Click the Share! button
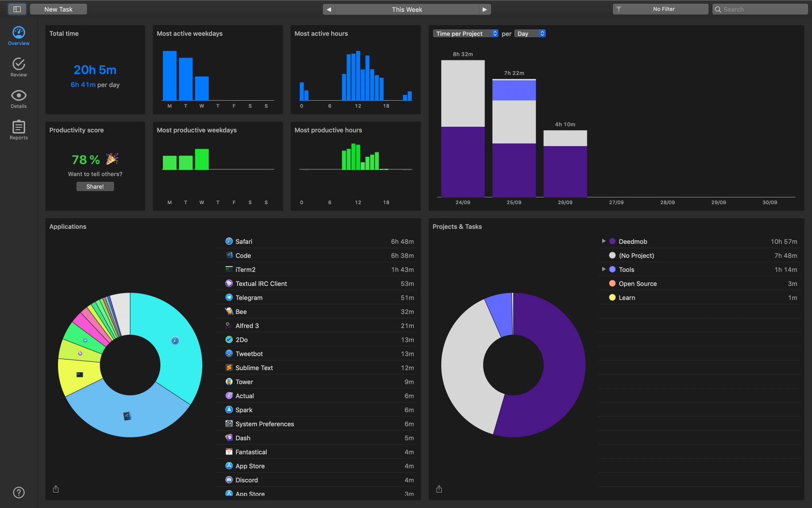 click(95, 186)
